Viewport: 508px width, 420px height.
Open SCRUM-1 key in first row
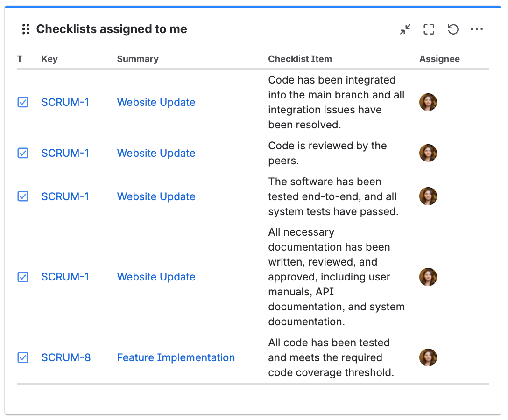click(65, 102)
